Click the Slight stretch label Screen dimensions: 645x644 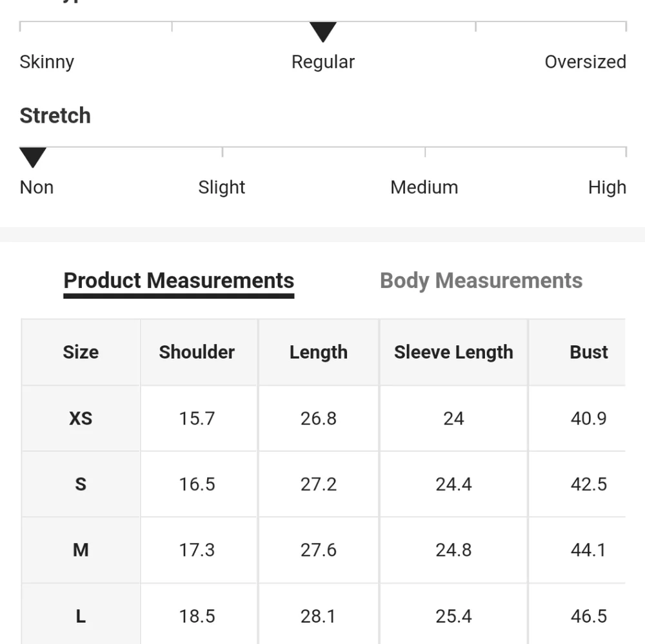click(x=222, y=188)
